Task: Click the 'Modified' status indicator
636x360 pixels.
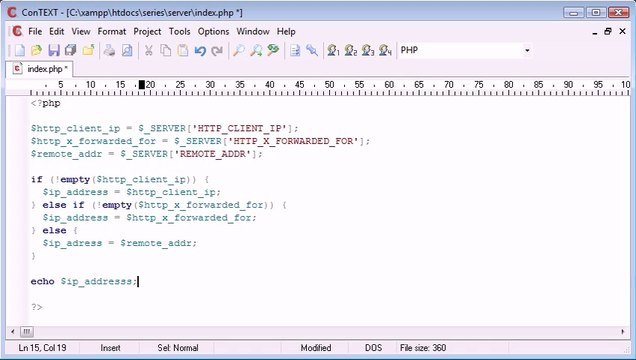Action: [x=316, y=348]
